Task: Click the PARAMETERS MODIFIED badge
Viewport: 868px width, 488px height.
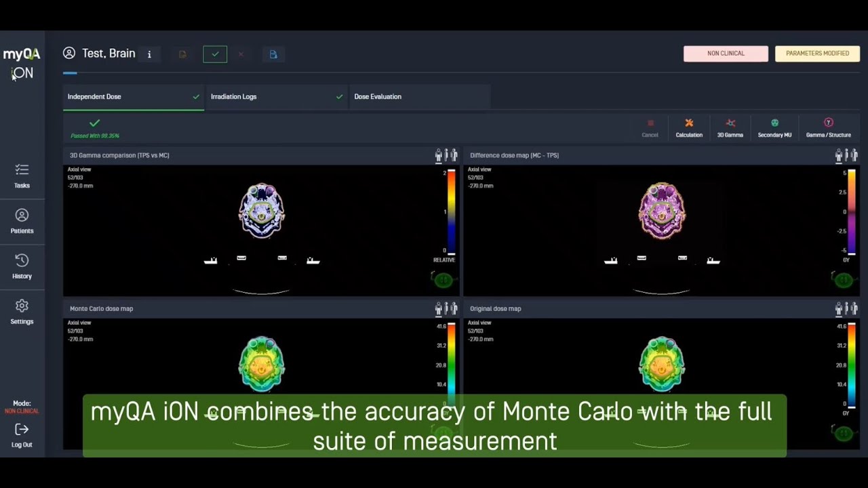Action: coord(817,54)
